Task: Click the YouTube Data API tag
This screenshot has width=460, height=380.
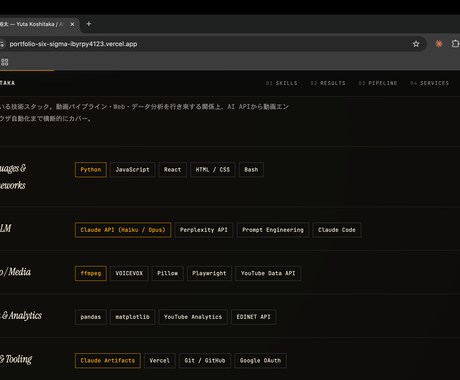Action: point(268,273)
